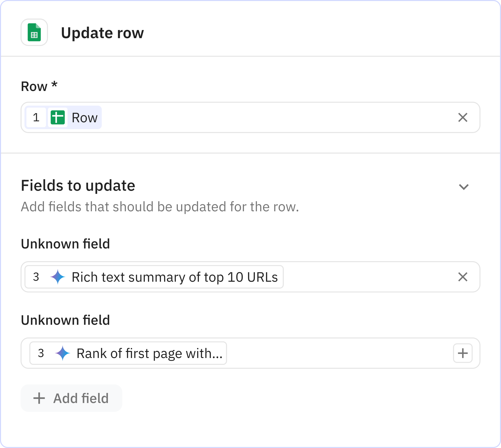Collapse the Fields to update section
Viewport: 501px width, 448px height.
click(464, 187)
